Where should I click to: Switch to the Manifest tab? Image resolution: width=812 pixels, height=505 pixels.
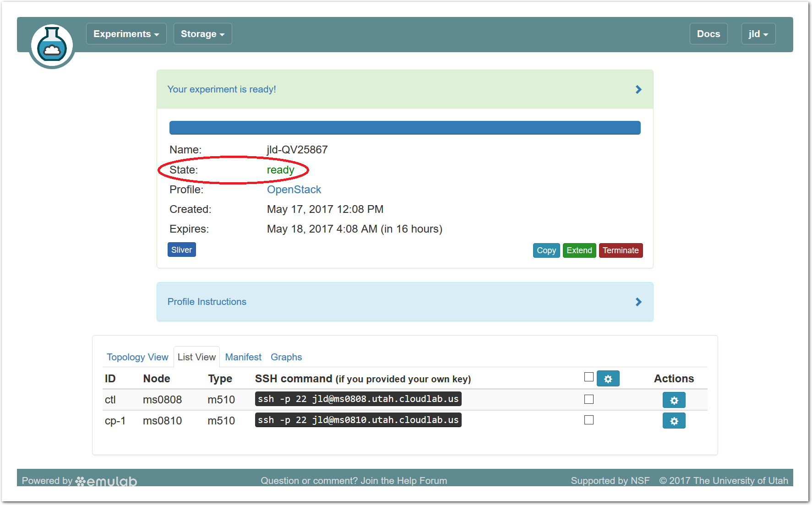(243, 357)
